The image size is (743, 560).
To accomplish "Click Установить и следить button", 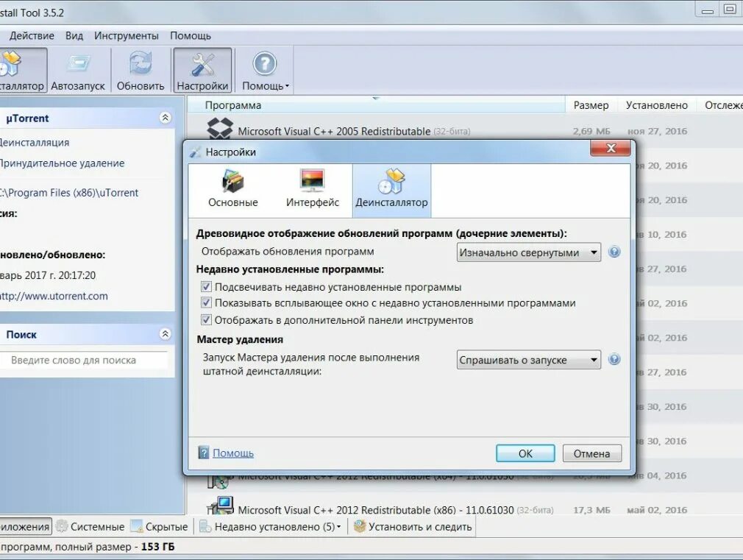I will [413, 526].
